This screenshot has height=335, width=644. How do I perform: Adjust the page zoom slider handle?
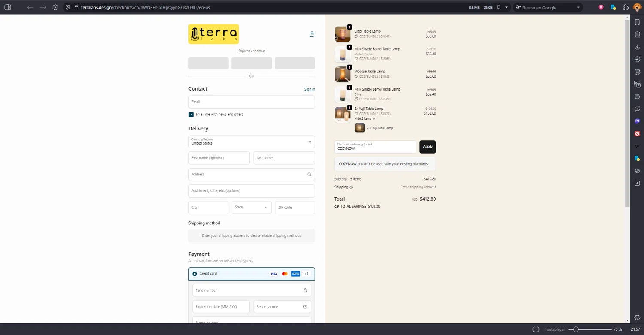tap(576, 329)
